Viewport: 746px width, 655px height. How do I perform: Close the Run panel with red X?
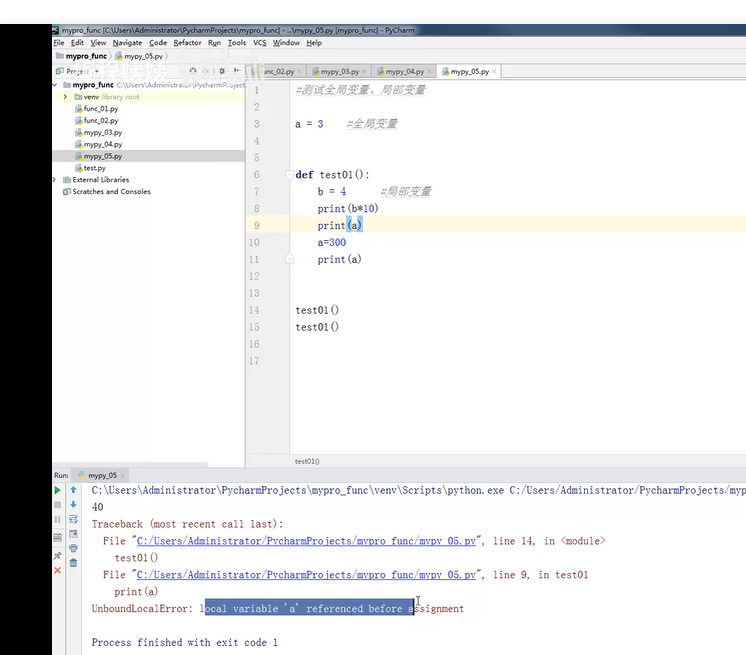click(58, 570)
